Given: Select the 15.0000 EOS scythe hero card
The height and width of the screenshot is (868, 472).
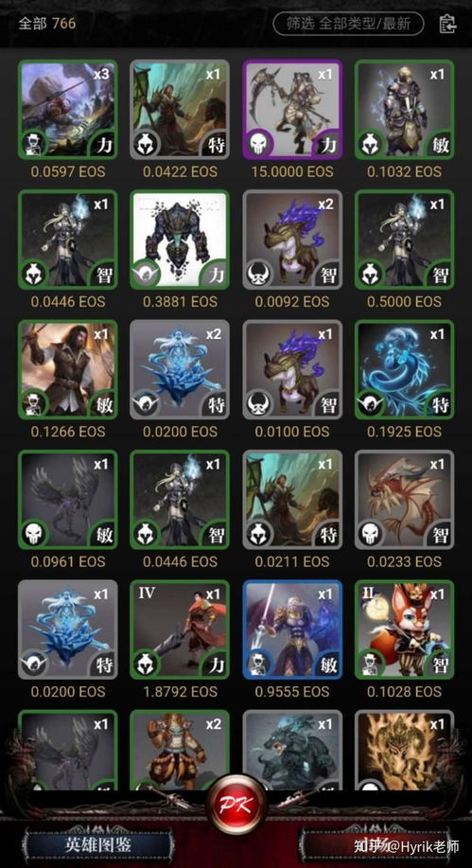Looking at the screenshot, I should 292,110.
